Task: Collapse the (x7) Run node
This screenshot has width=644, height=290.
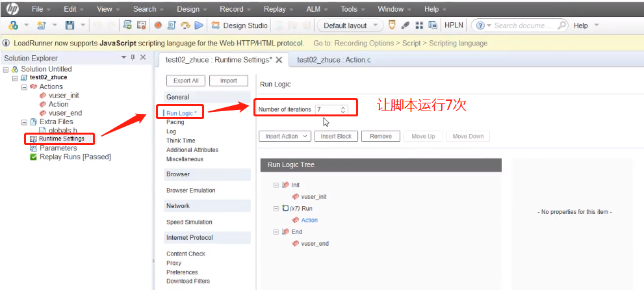Action: (x=276, y=209)
